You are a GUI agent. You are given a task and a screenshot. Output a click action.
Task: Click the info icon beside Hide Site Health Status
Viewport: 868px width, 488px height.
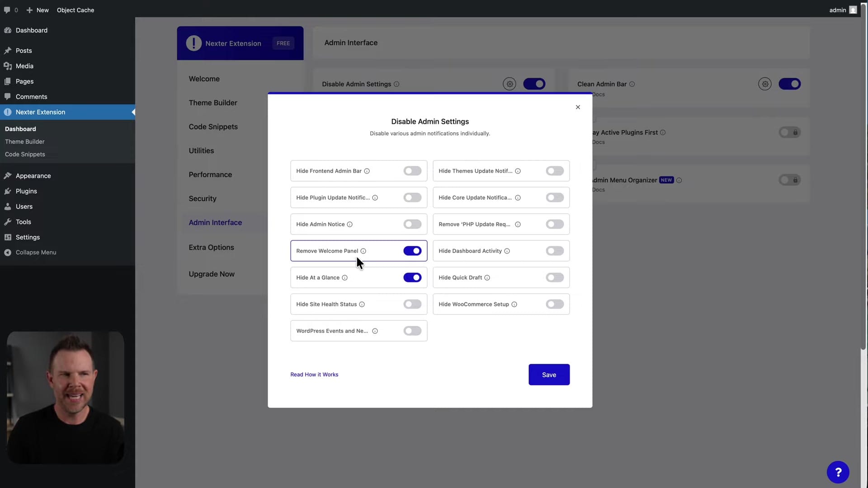362,304
